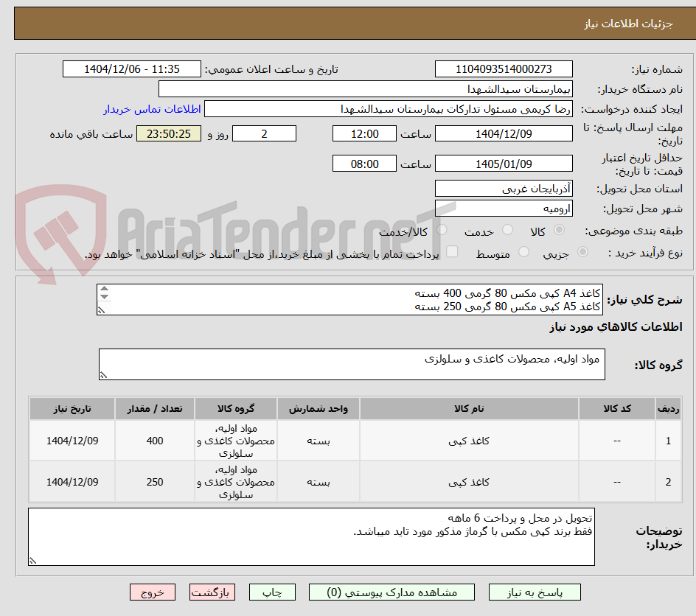Viewport: 696px width, 616px height.
Task: Click scroll down arrow in شرح کلی نیاز
Action: [x=104, y=296]
